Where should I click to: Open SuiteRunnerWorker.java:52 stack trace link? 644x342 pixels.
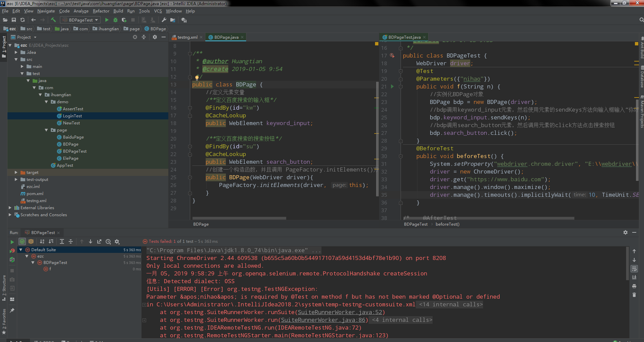tap(340, 312)
